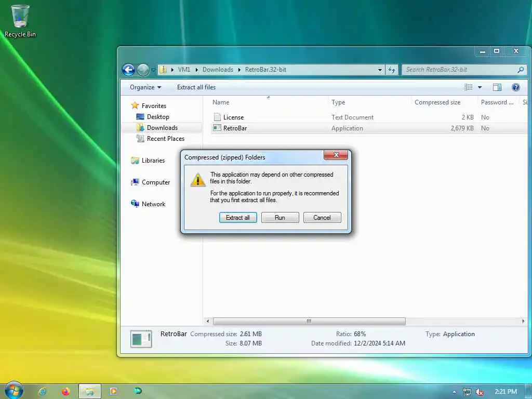Click the License file icon
Viewport: 532px width, 399px height.
217,117
